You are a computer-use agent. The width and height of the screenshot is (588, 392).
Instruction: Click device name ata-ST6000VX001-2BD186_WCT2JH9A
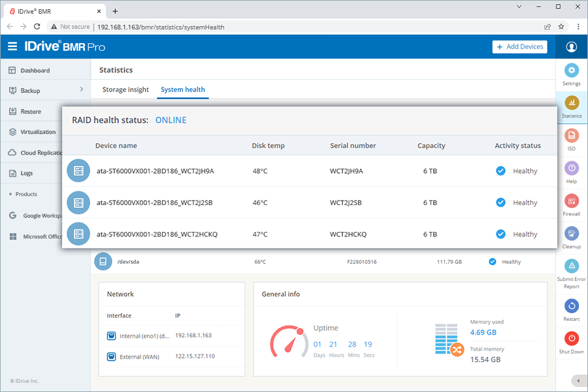(155, 171)
